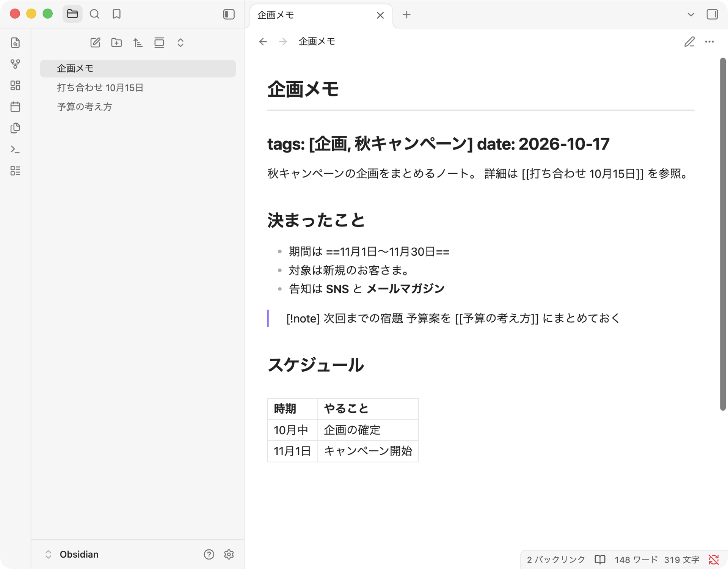Image resolution: width=728 pixels, height=569 pixels.
Task: Click the 319 文字 character count
Action: coord(682,560)
